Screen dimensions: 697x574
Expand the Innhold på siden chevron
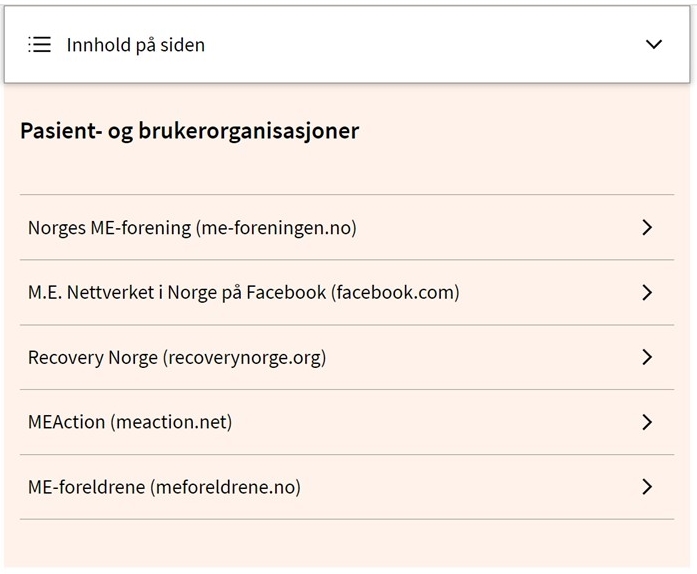coord(654,45)
